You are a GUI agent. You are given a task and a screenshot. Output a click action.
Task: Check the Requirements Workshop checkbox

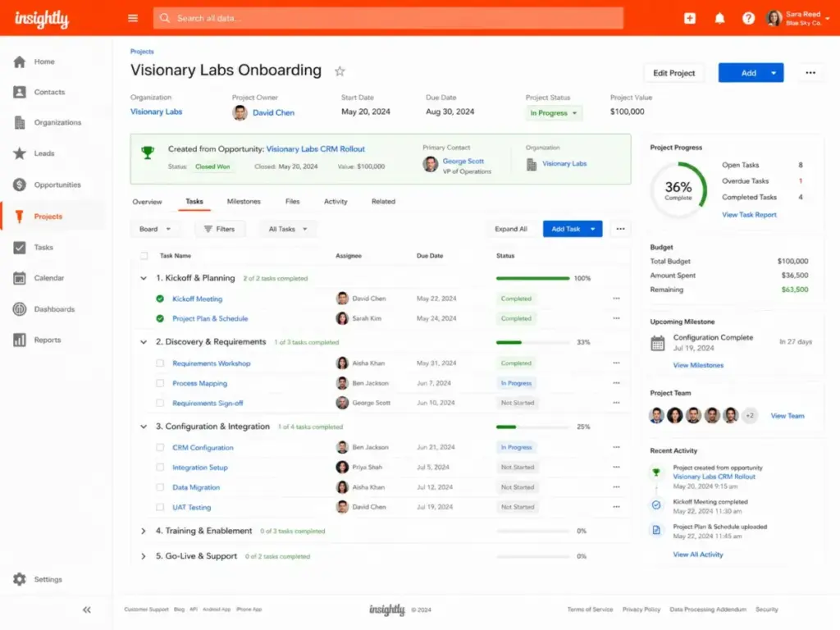(160, 363)
